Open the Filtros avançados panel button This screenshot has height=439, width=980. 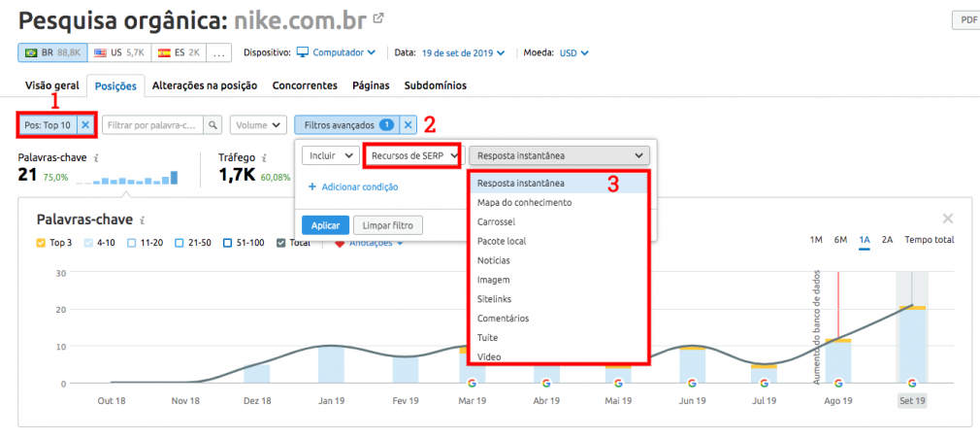tap(347, 125)
